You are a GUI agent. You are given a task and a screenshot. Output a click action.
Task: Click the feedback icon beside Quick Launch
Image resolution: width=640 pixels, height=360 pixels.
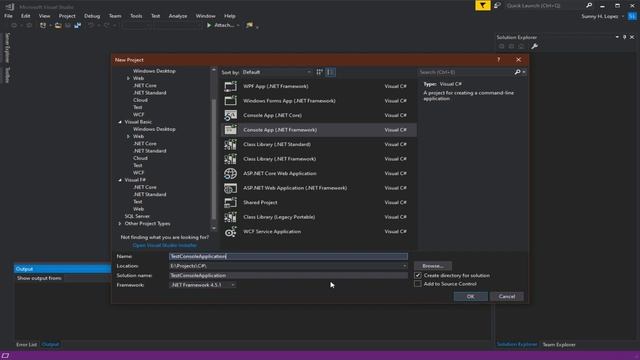497,5
